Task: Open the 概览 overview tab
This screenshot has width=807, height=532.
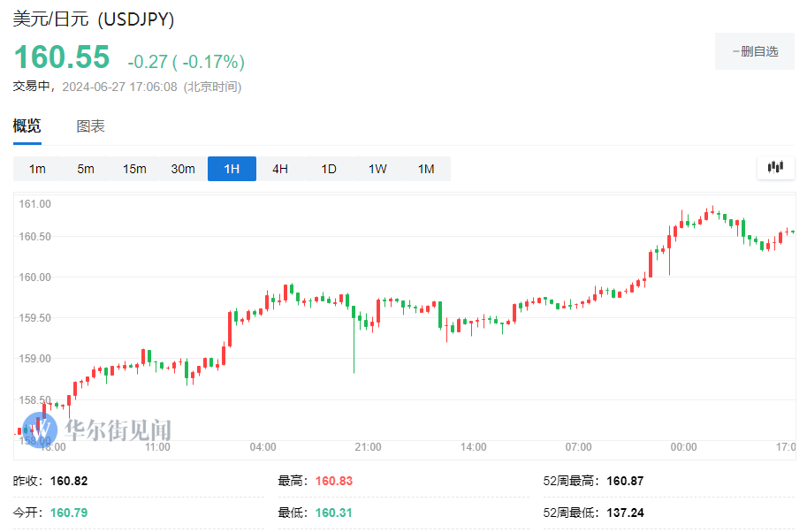Action: (x=27, y=126)
